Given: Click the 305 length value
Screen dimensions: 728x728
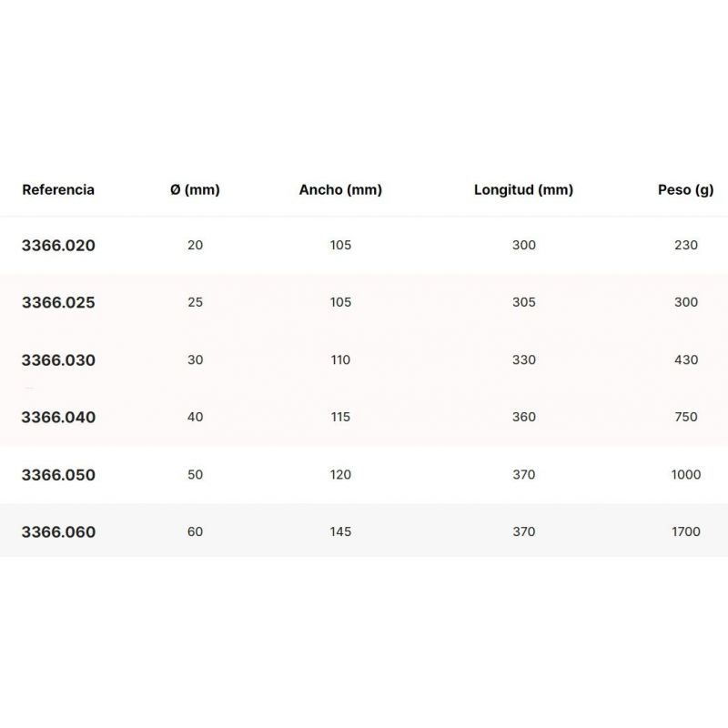Looking at the screenshot, I should coord(524,302).
